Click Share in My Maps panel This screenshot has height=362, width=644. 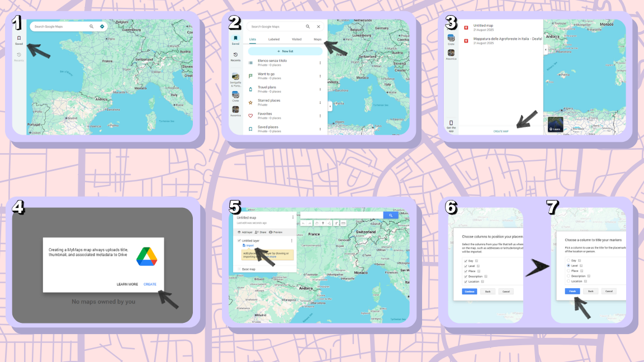(x=261, y=232)
